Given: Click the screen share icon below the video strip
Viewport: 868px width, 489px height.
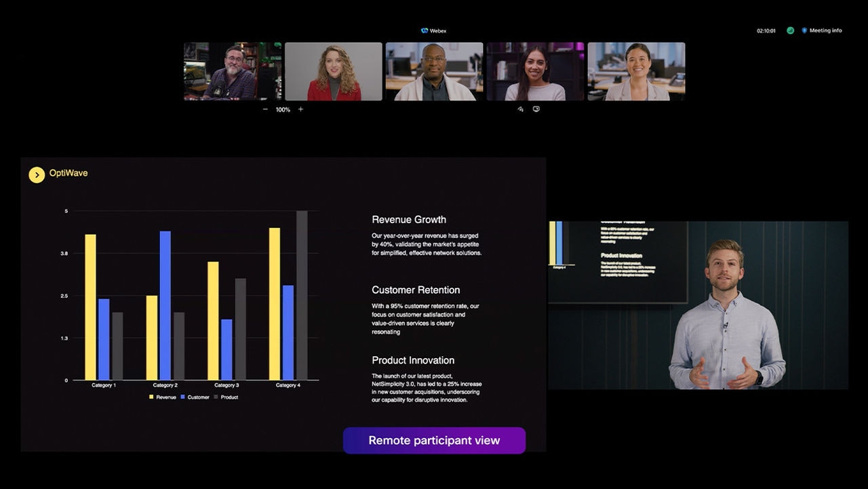Looking at the screenshot, I should pos(536,109).
